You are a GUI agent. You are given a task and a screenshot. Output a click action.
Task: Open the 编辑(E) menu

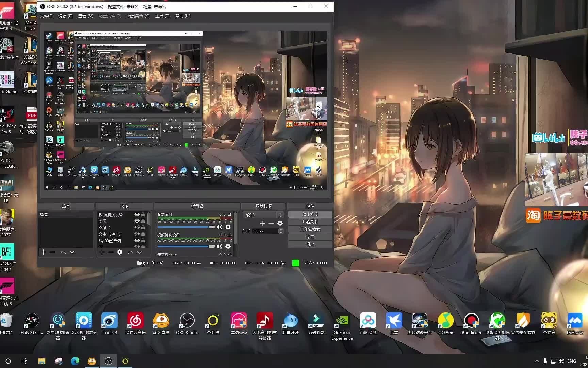coord(65,16)
